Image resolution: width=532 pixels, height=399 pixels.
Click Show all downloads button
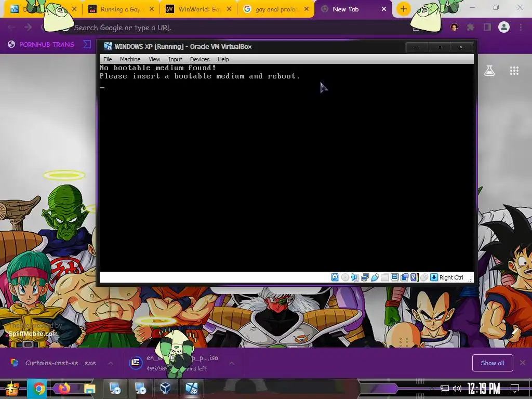[493, 363]
